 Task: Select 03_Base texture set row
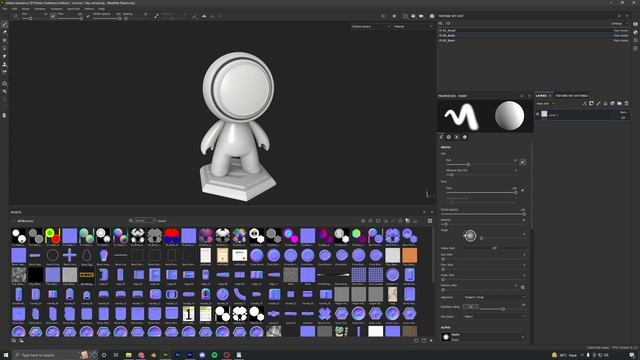[533, 40]
